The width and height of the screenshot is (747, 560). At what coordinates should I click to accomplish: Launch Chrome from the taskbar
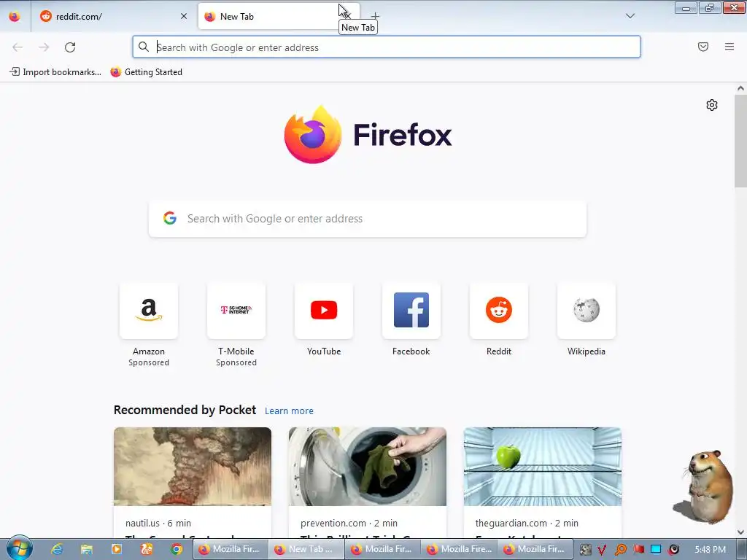pos(177,550)
